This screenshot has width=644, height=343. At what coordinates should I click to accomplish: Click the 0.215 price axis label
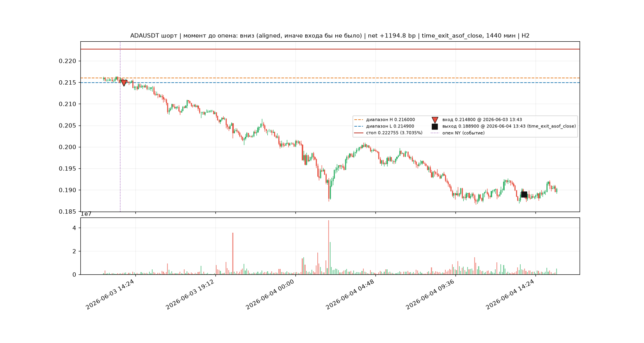point(68,83)
